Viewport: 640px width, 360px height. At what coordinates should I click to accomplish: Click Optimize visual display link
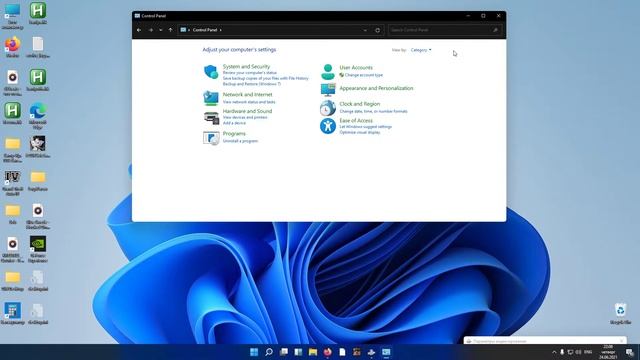click(360, 132)
